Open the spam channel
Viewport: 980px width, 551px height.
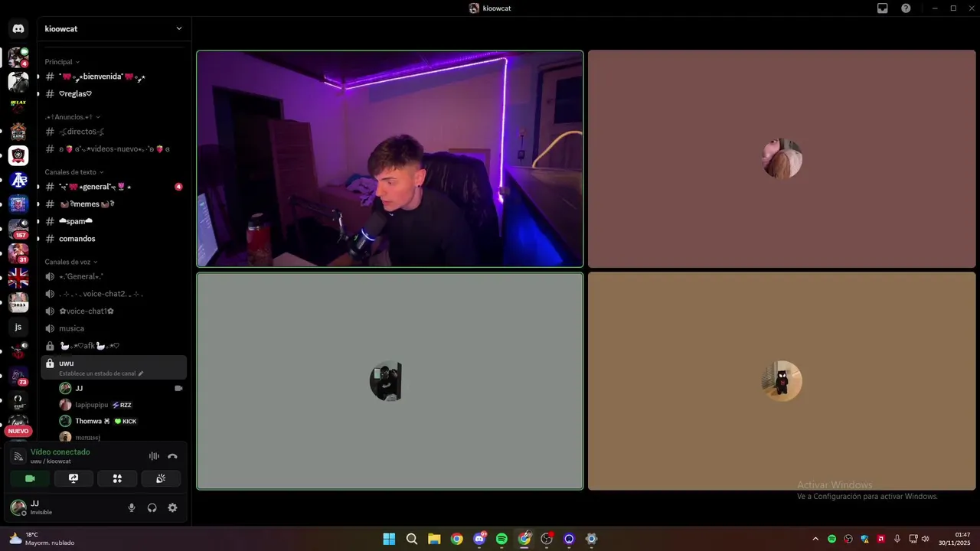coord(113,221)
